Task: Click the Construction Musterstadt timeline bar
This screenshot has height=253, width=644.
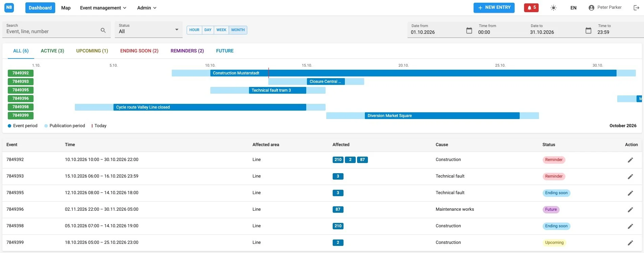Action: click(413, 73)
